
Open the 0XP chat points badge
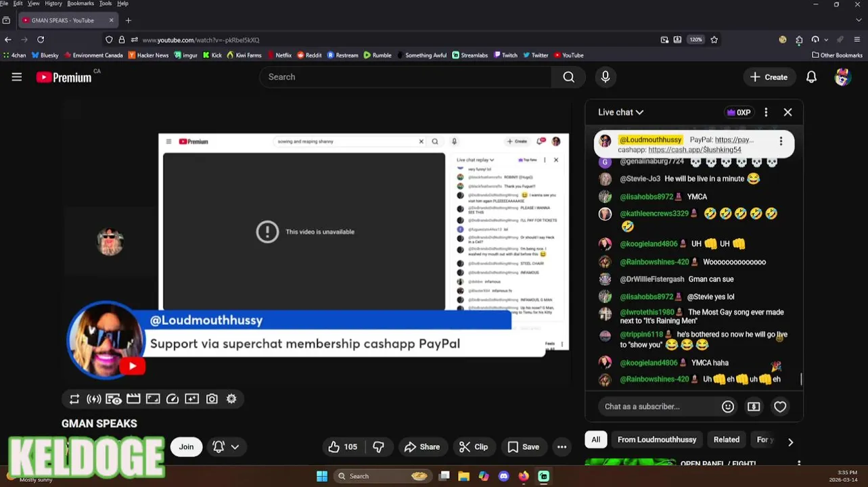[739, 112]
